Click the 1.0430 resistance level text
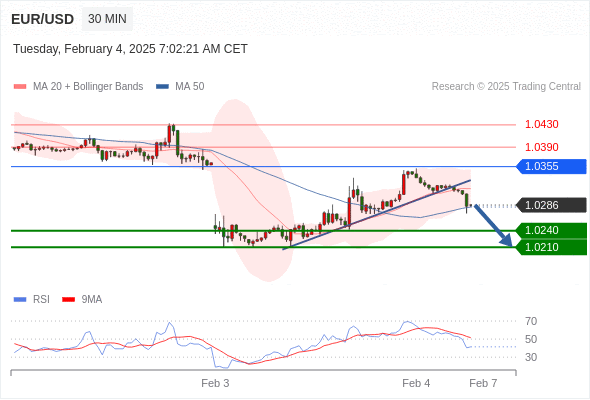Screen dimensions: 590x400 click(x=541, y=124)
